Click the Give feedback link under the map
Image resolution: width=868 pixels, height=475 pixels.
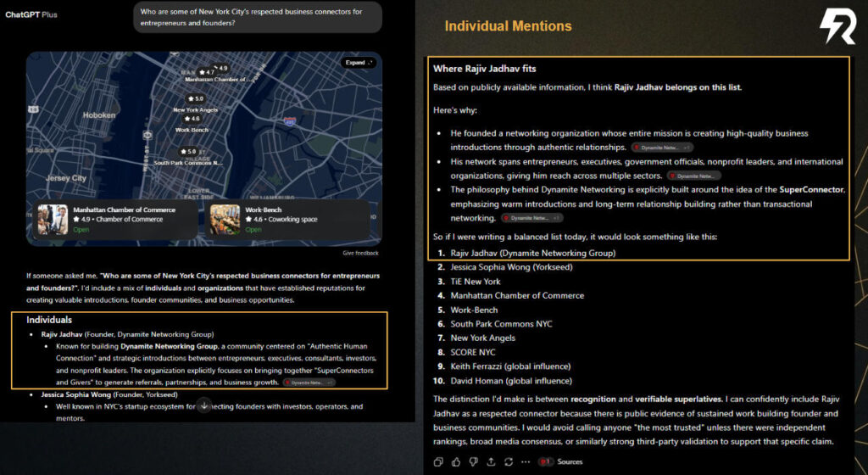360,253
